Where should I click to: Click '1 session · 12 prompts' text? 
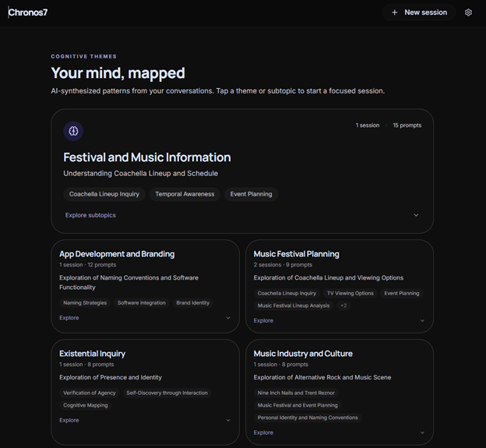(88, 265)
